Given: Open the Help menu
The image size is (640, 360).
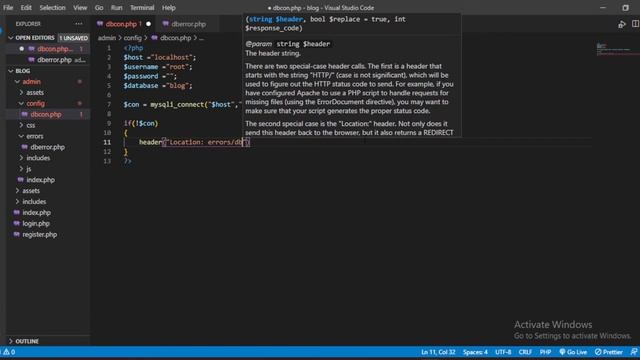Looking at the screenshot, I should (x=169, y=8).
